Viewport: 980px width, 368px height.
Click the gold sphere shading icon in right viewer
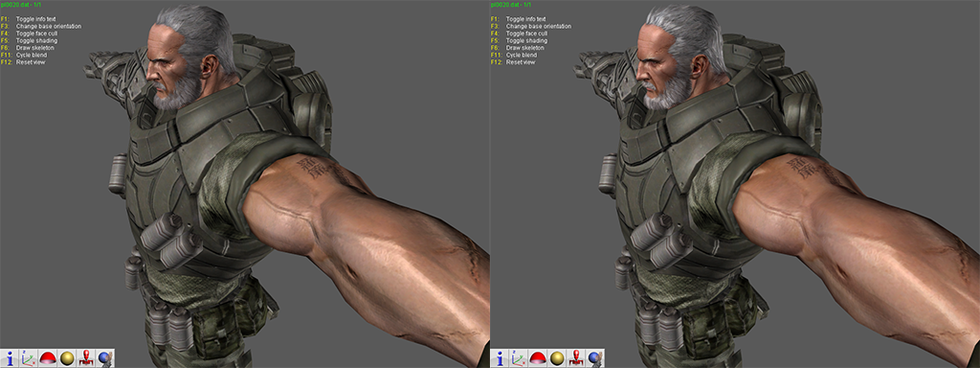coord(557,358)
